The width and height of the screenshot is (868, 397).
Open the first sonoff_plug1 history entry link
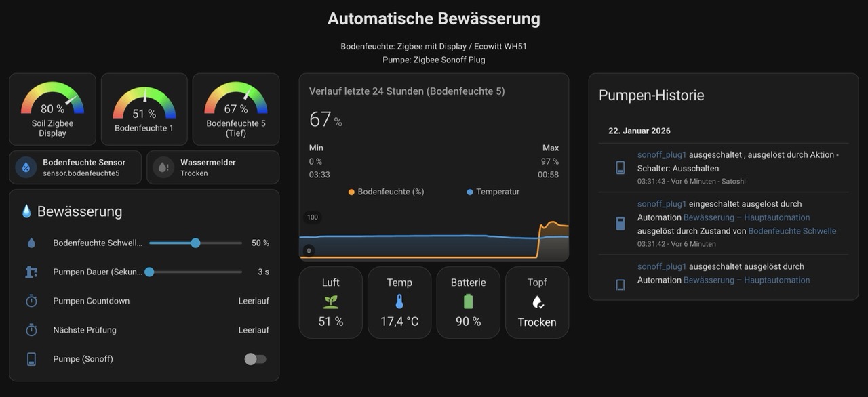pyautogui.click(x=661, y=154)
